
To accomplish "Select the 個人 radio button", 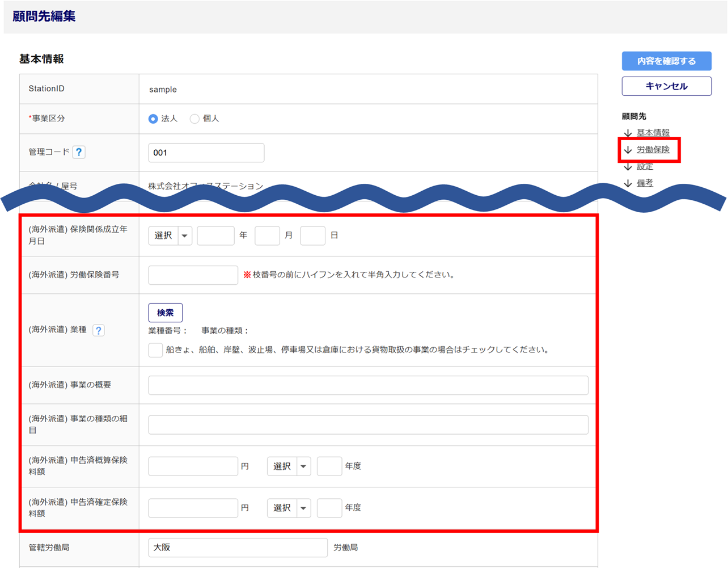I will point(194,119).
